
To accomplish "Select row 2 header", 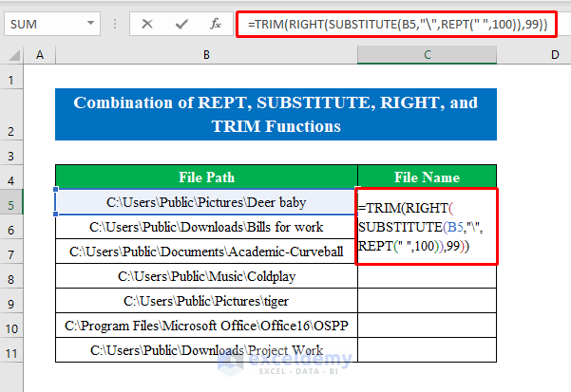I will (11, 115).
